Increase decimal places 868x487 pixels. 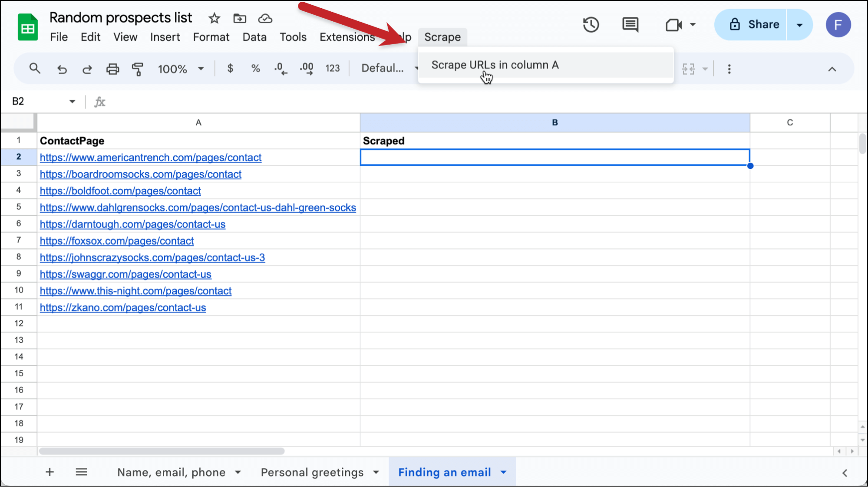click(307, 69)
